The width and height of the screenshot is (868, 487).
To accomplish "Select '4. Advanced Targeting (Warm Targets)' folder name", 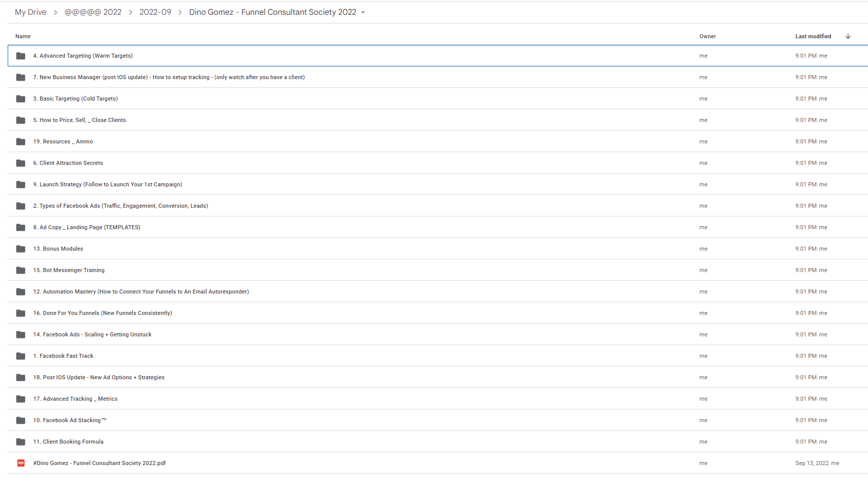I will point(83,56).
